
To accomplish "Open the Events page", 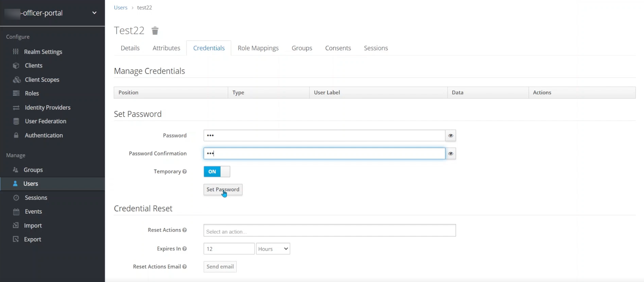I will coord(33,212).
